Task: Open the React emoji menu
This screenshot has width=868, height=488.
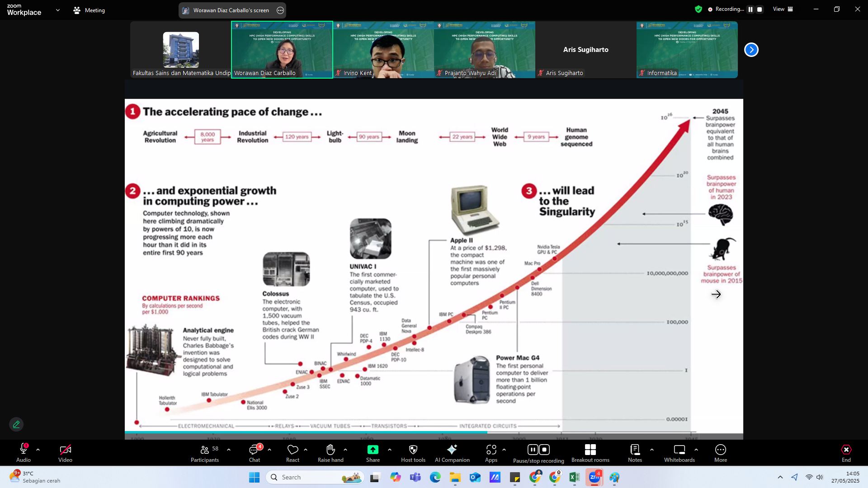Action: pos(292,453)
